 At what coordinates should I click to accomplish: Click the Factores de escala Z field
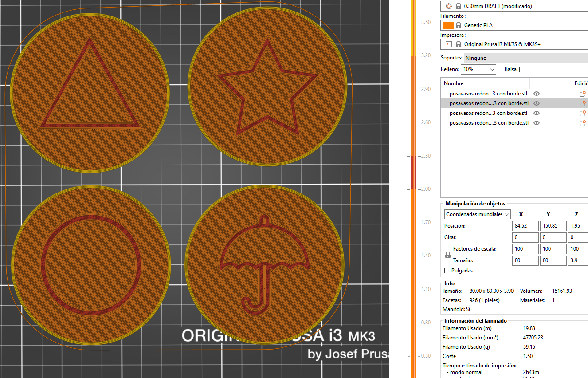[x=578, y=249]
